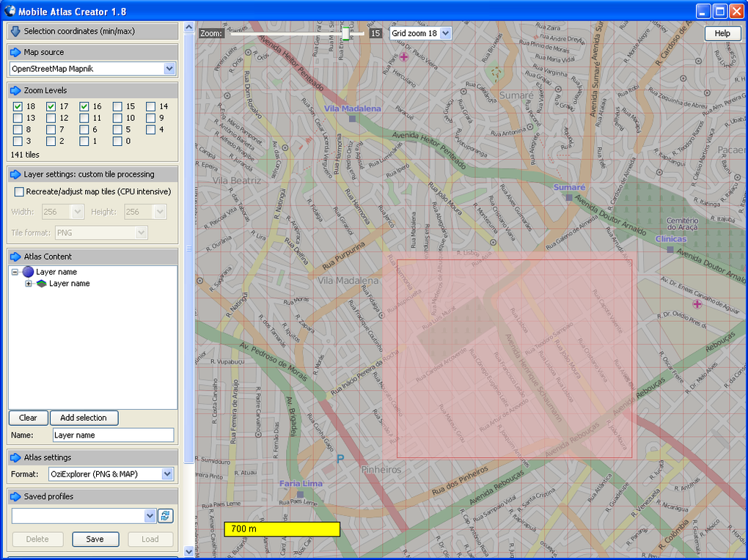
Task: Expand the Selection coordinates panel arrow
Action: click(x=15, y=32)
